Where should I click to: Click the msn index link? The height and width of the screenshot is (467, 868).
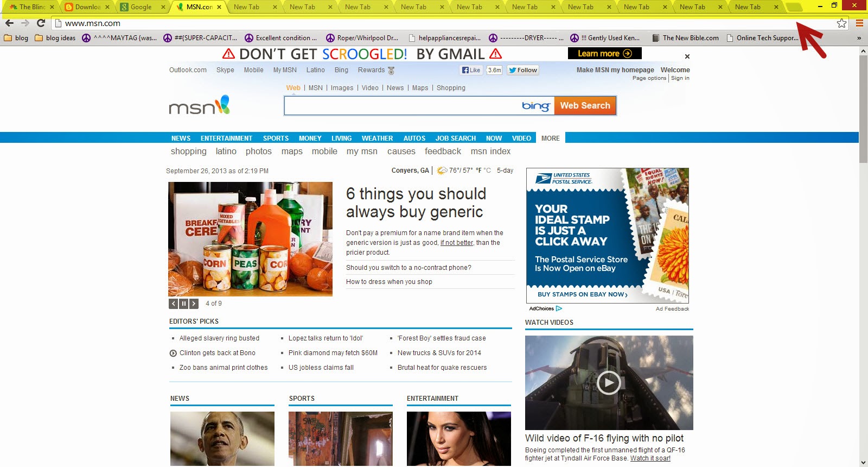coord(490,152)
